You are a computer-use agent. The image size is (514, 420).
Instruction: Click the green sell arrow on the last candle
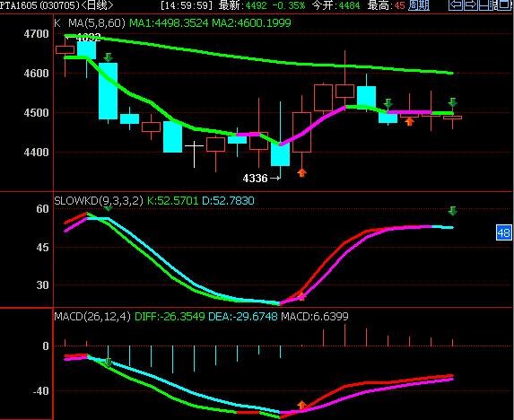click(x=453, y=102)
